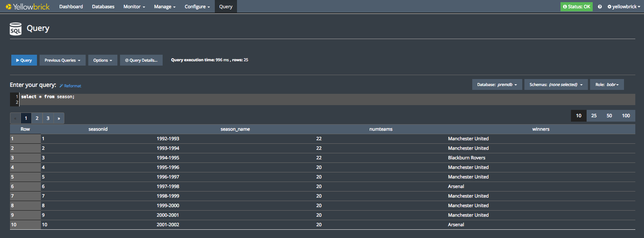The image size is (644, 238).
Task: Set page size to 100 rows
Action: [626, 116]
